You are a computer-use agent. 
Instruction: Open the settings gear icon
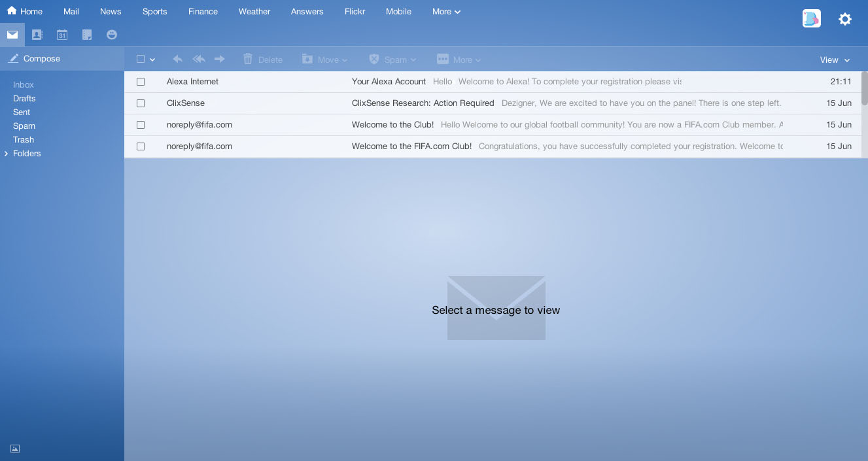845,19
